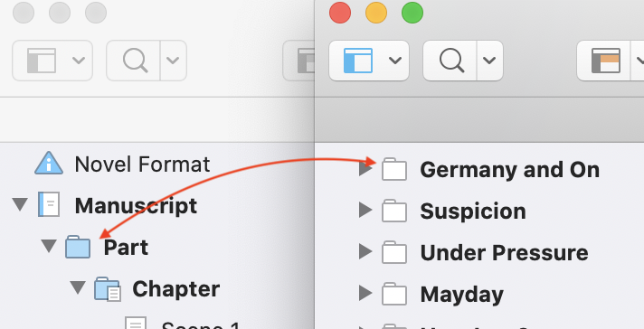Click the blue Part folder icon

(78, 247)
